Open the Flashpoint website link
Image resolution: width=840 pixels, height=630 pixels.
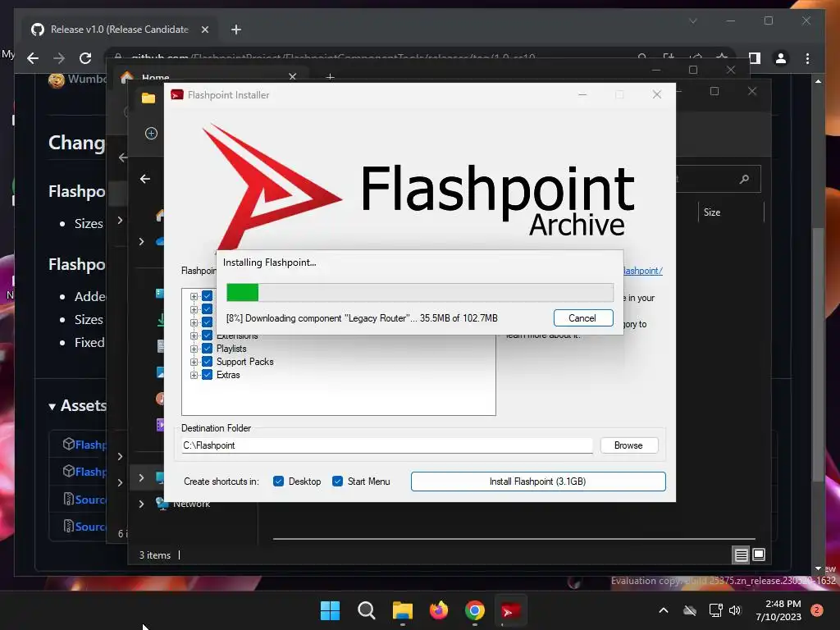pyautogui.click(x=643, y=271)
